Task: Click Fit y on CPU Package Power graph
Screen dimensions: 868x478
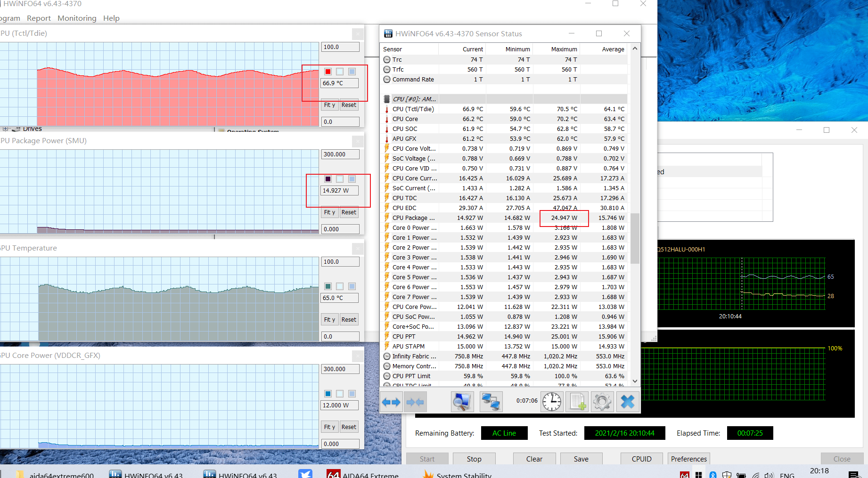Action: click(329, 212)
